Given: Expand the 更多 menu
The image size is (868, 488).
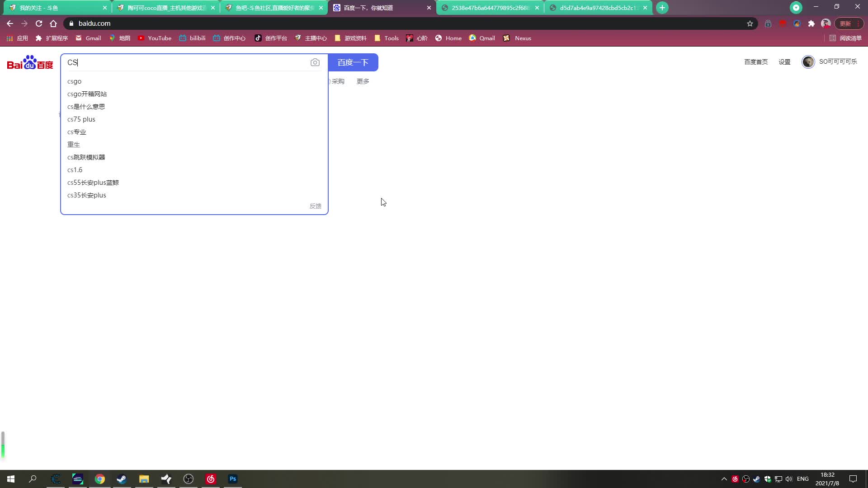Looking at the screenshot, I should pyautogui.click(x=363, y=81).
